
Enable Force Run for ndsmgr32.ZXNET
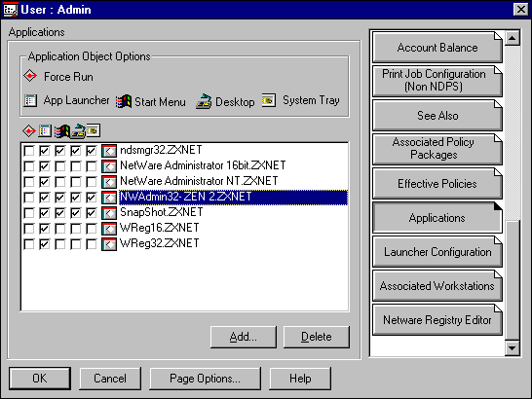click(x=29, y=151)
